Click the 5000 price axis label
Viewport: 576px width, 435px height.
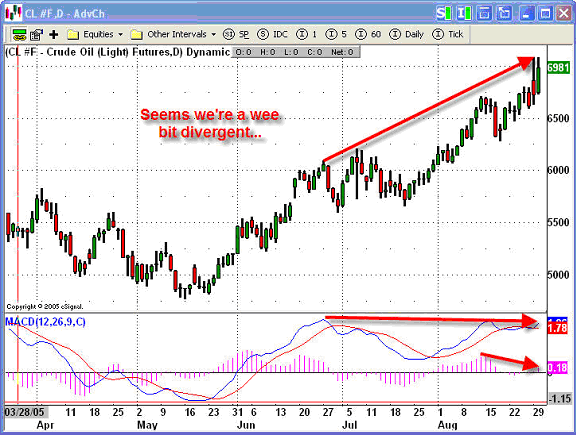click(558, 275)
